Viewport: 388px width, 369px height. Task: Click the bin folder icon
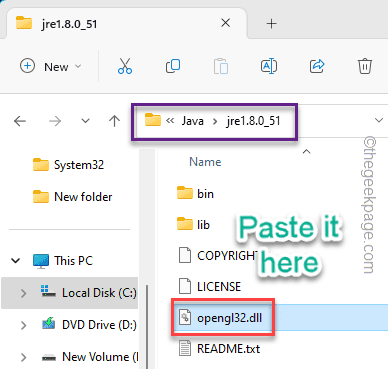[x=185, y=193]
